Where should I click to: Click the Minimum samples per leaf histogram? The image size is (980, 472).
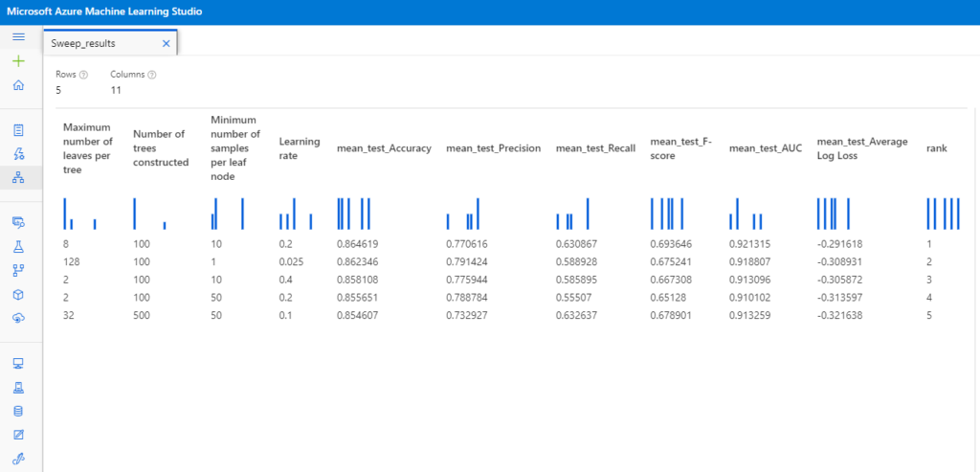coord(228,214)
